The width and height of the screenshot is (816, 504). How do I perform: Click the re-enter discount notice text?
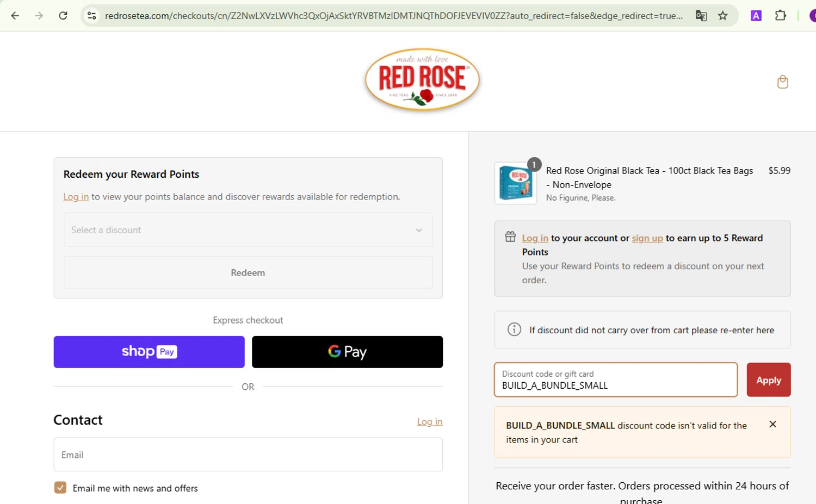(652, 330)
